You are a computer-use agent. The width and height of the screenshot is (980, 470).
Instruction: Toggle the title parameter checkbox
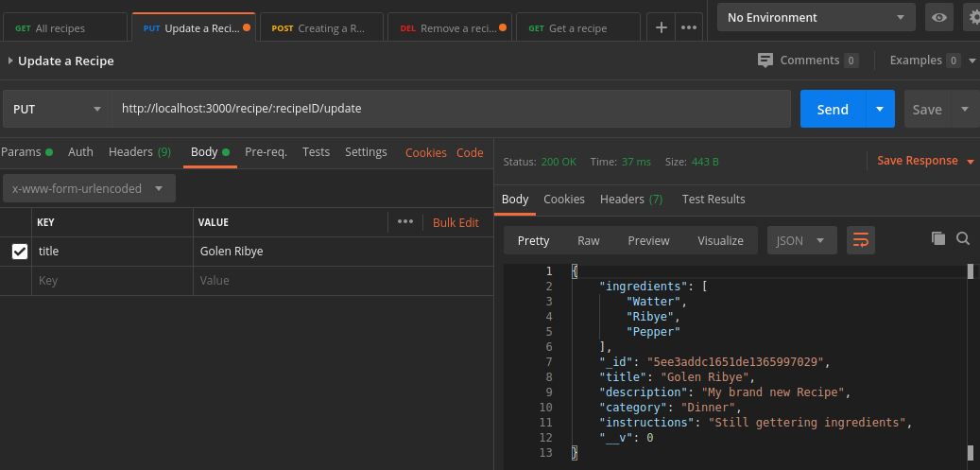point(20,252)
